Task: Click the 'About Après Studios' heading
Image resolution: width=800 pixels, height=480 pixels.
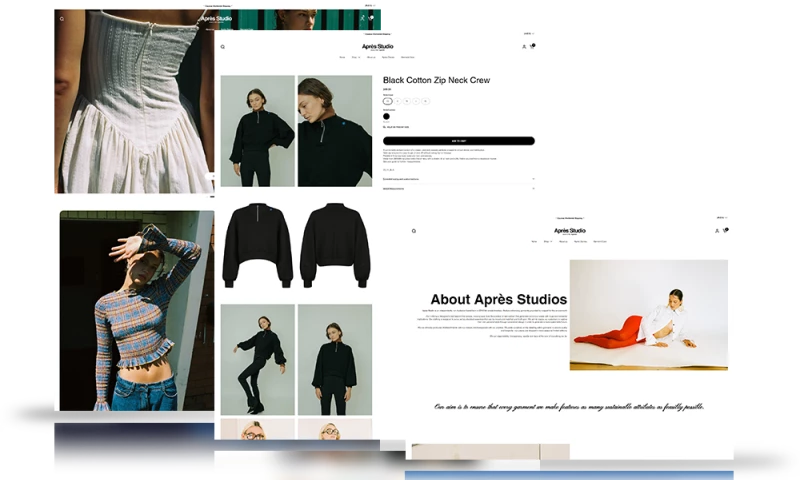Action: tap(498, 299)
